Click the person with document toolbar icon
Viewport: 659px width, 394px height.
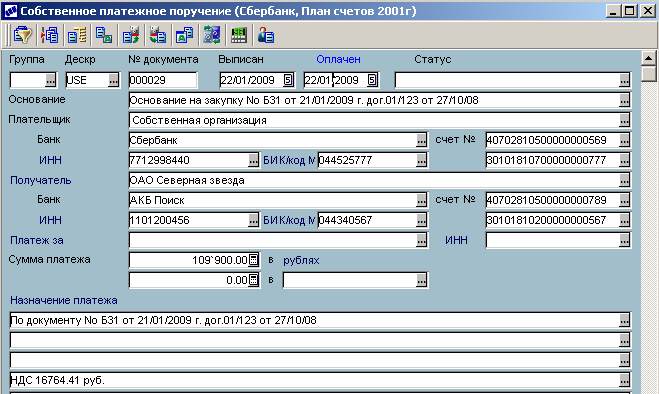(266, 35)
